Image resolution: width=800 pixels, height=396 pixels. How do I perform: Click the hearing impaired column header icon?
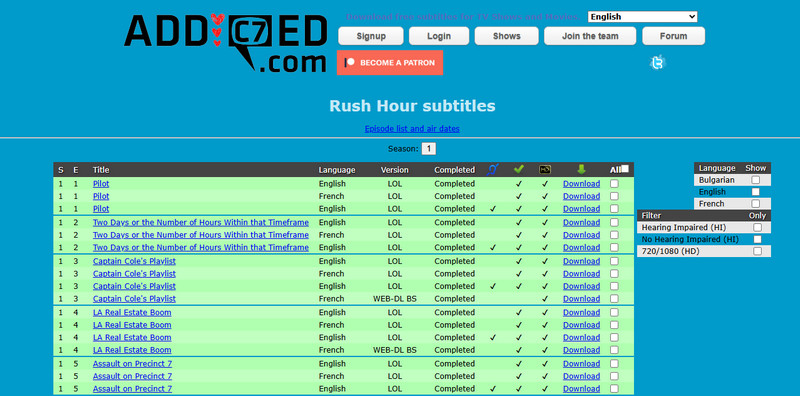492,169
